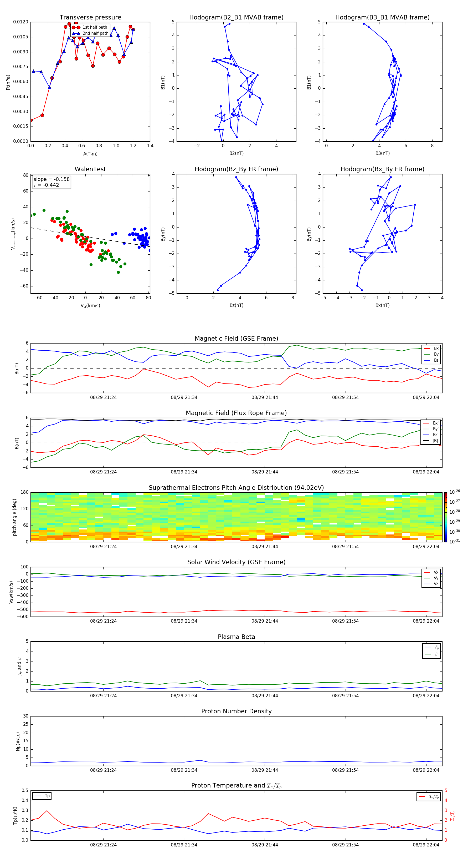This screenshot has width=473, height=868.
Task: Click the Bx(nT) x-axis label
Action: point(382,305)
